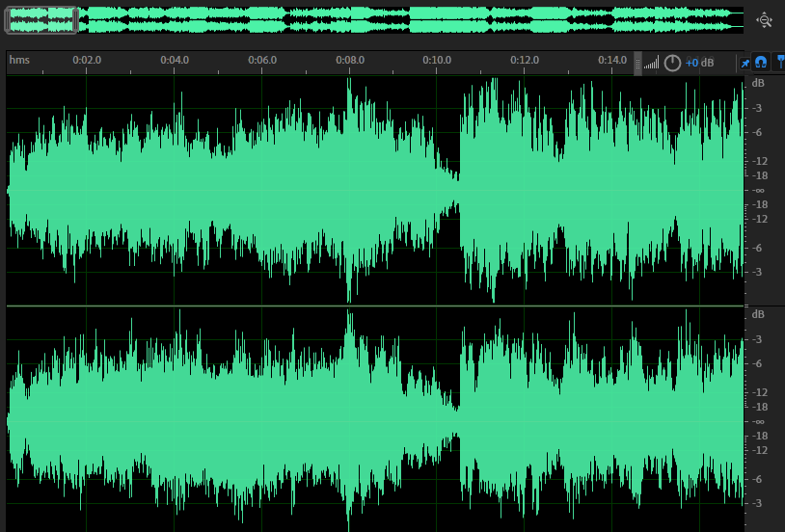Screen dimensions: 785x532
Task: Click the 0:14.0 mark on time ruler
Action: (612, 60)
